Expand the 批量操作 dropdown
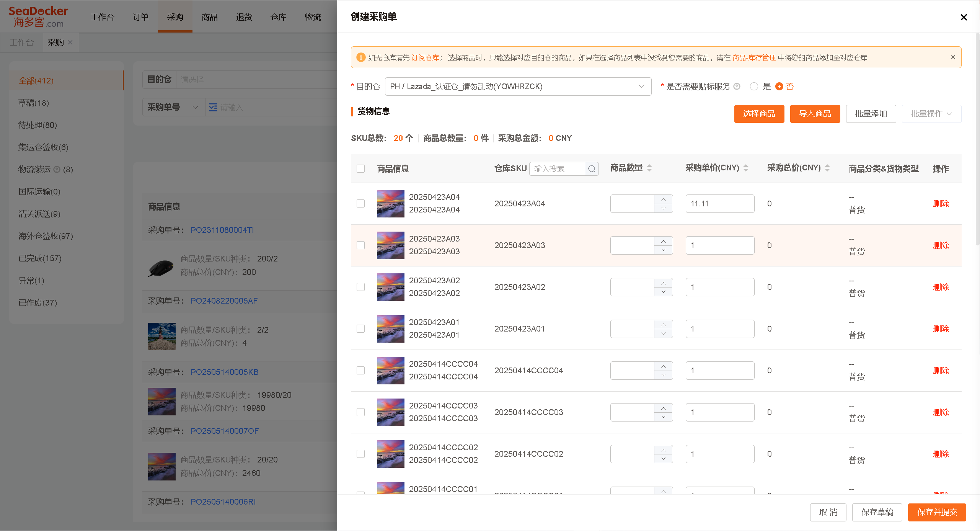980x531 pixels. pos(931,114)
